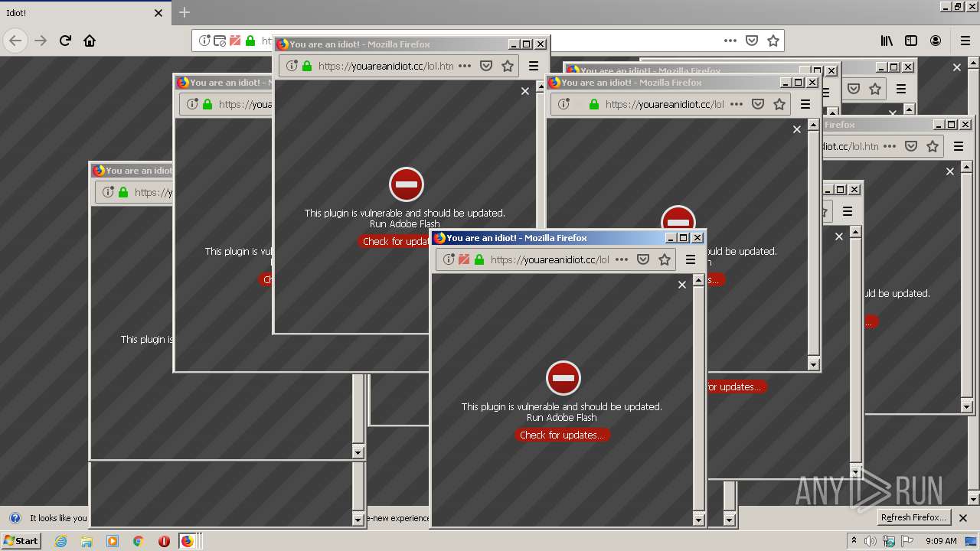Click "Run Adobe Flash" text in frontmost popup
The height and width of the screenshot is (551, 980).
tap(562, 417)
